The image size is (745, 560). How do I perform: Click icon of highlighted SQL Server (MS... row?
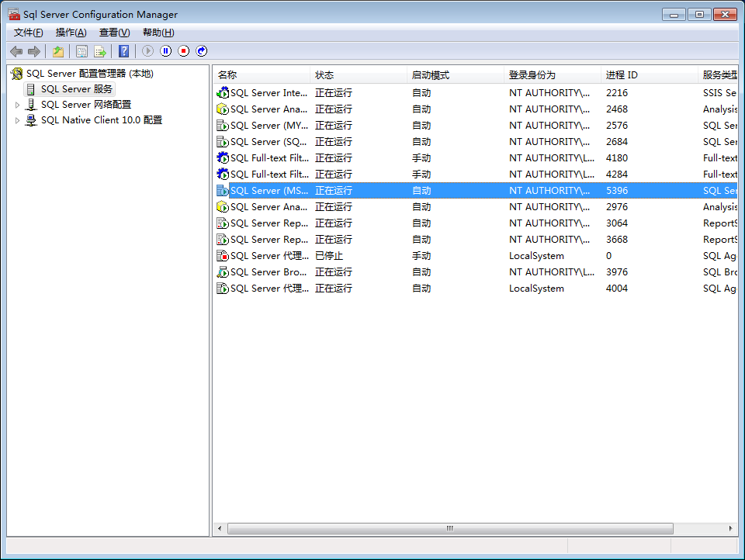point(223,191)
